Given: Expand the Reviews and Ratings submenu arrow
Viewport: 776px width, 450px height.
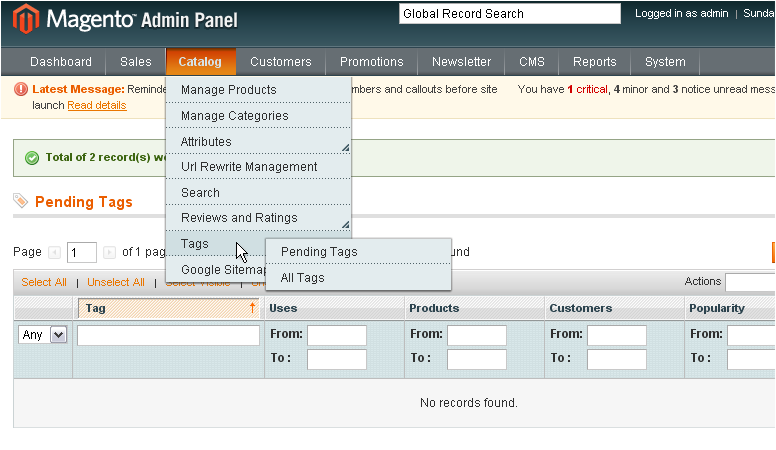Looking at the screenshot, I should pos(345,224).
